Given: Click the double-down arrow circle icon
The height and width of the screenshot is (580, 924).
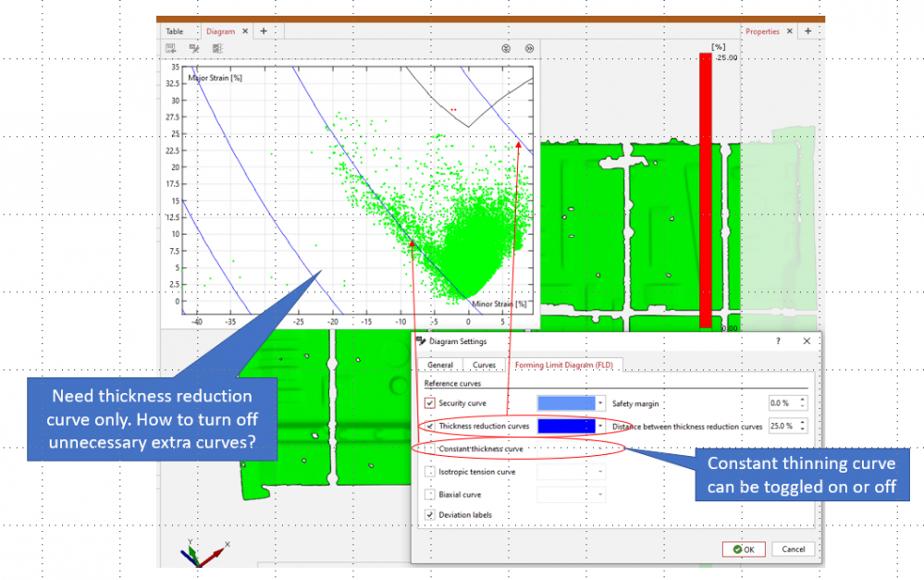Looking at the screenshot, I should point(506,48).
